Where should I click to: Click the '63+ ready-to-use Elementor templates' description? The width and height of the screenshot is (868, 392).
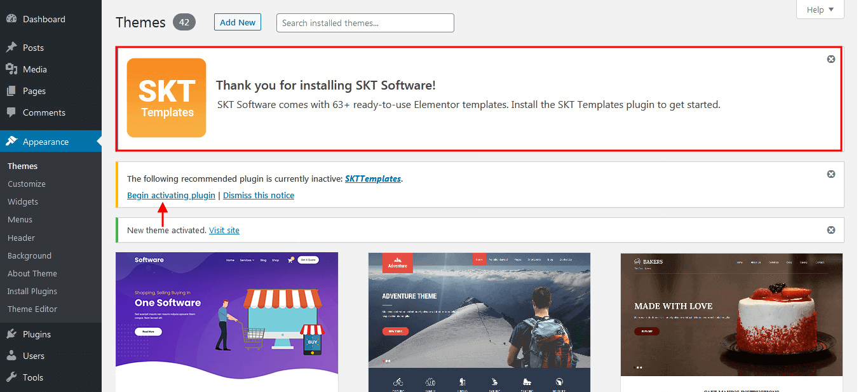click(x=469, y=104)
